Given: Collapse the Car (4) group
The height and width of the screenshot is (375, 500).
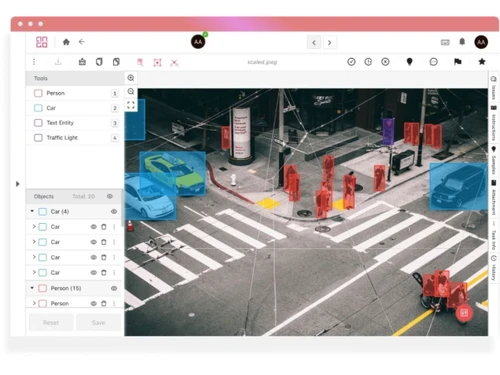Looking at the screenshot, I should click(x=32, y=211).
